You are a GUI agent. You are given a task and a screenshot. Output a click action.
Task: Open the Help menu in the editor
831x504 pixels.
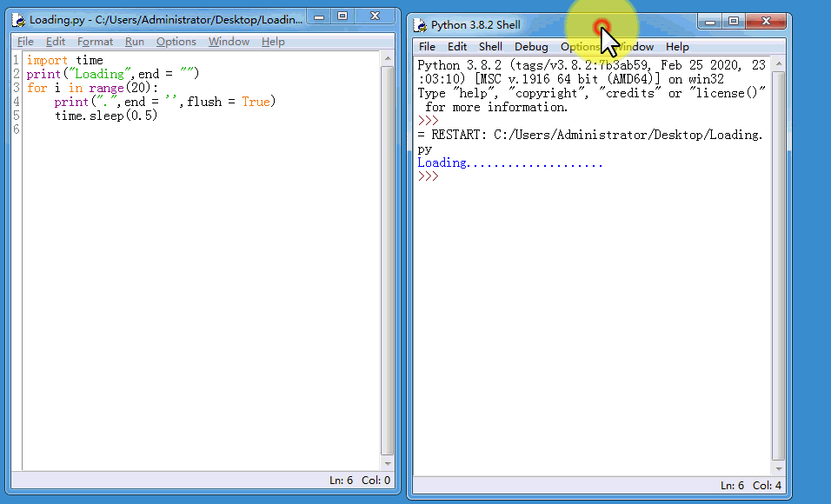pyautogui.click(x=273, y=41)
